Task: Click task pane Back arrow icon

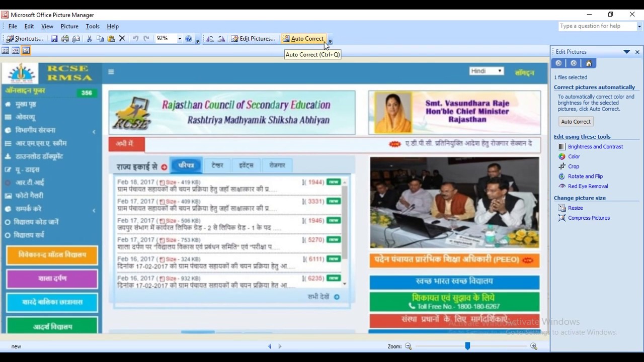Action: coord(558,63)
